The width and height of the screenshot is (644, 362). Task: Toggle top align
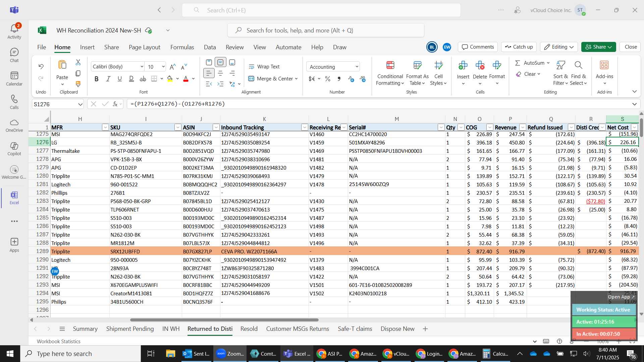209,62
